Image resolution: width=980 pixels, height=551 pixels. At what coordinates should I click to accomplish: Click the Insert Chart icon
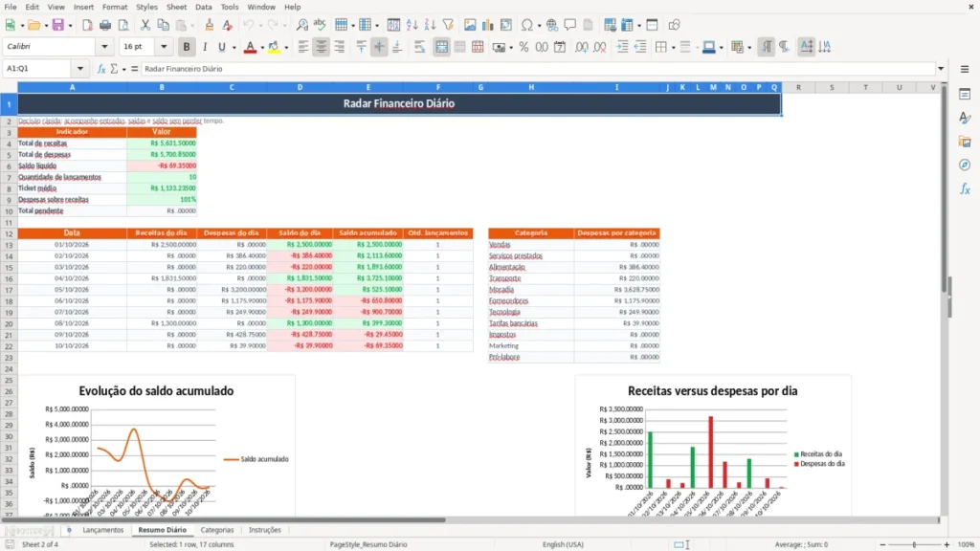pyautogui.click(x=487, y=25)
